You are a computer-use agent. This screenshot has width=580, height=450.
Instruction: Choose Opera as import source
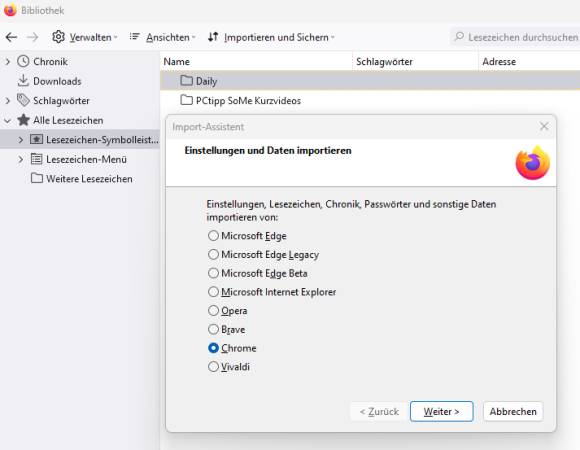pos(213,311)
